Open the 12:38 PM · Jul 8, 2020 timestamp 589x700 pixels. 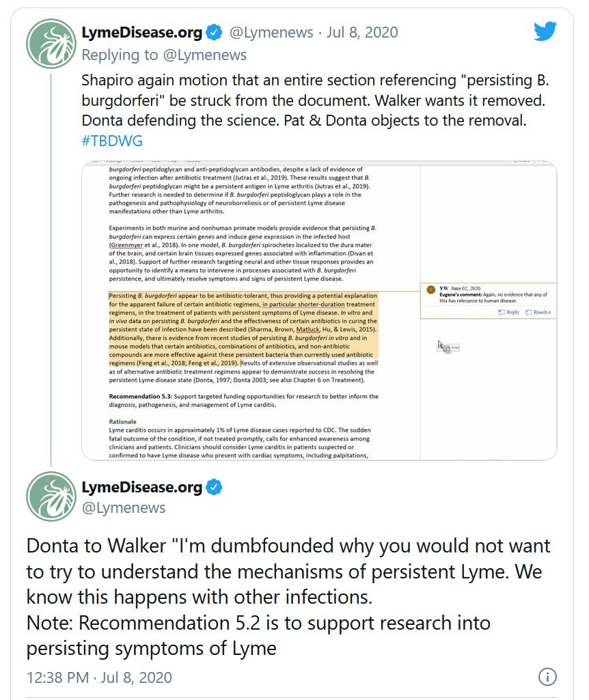(99, 677)
